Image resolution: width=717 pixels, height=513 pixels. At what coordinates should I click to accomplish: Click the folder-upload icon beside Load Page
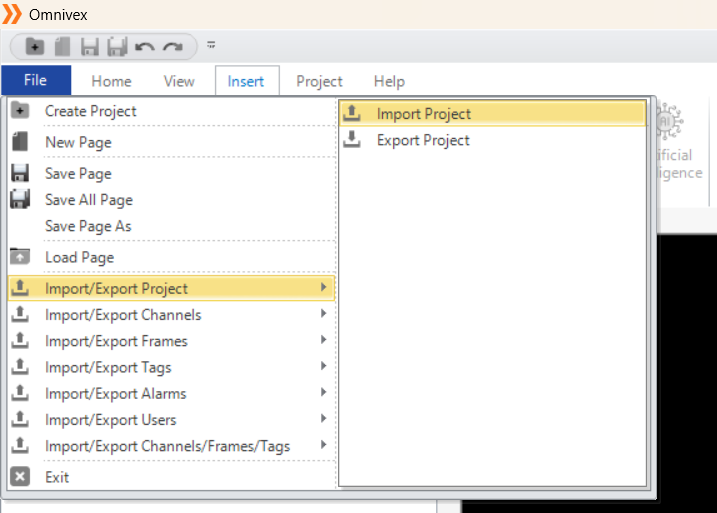20,256
